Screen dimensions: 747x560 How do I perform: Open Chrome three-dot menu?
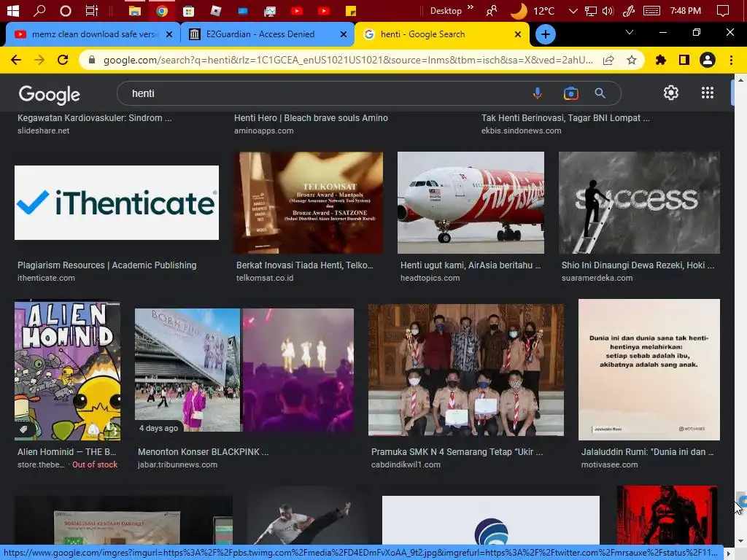click(731, 60)
